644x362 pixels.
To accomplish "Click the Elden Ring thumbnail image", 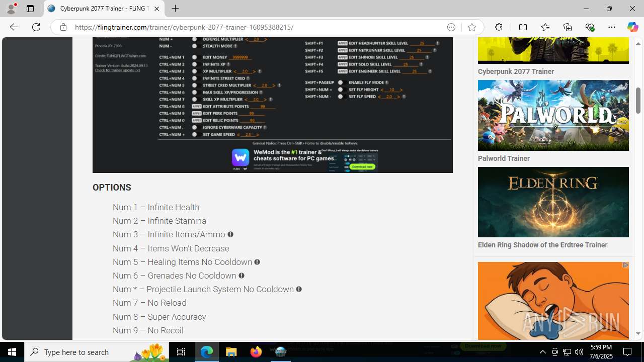I will pyautogui.click(x=553, y=202).
